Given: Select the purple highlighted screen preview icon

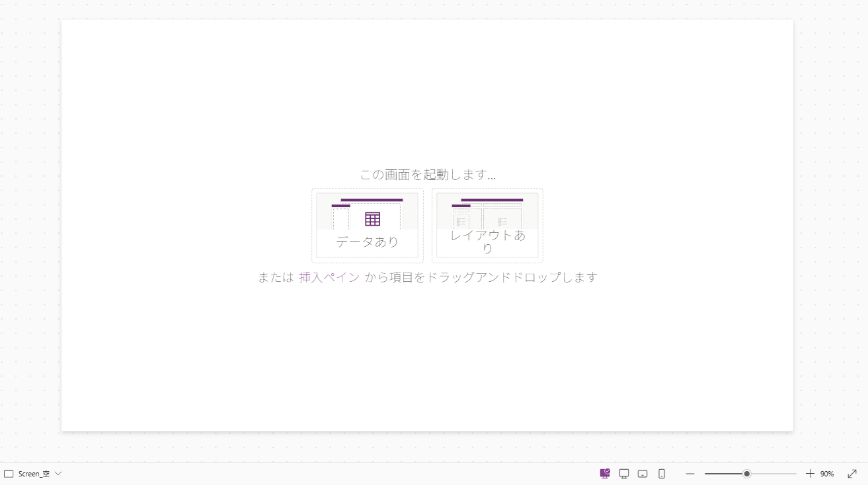Looking at the screenshot, I should pos(604,473).
